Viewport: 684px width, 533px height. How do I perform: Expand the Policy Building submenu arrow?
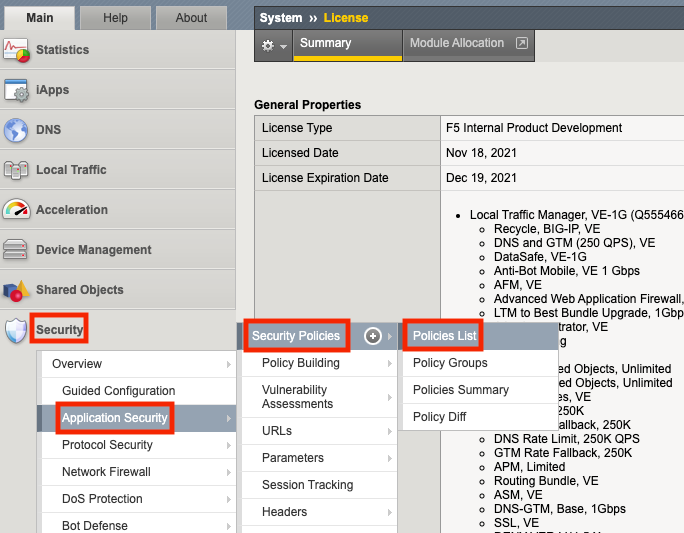click(x=390, y=363)
